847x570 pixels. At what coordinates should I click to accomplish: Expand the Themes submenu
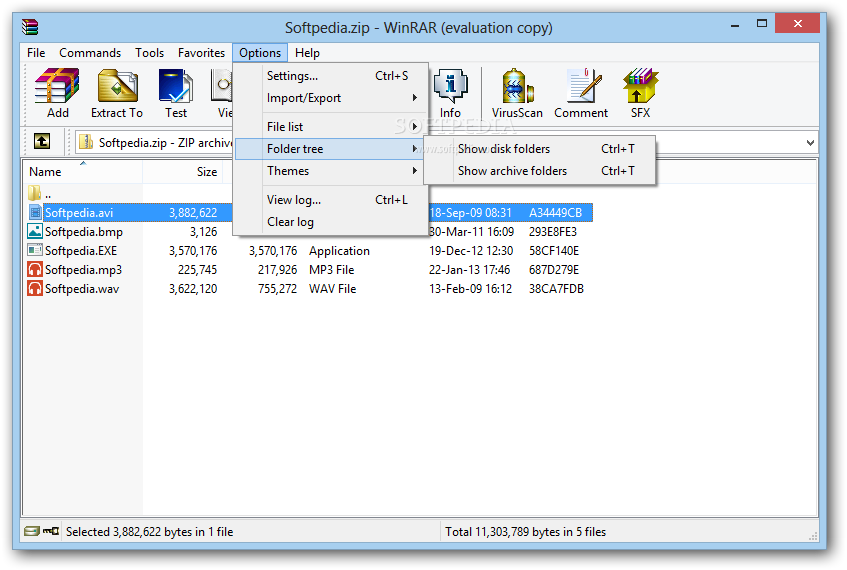tap(331, 171)
